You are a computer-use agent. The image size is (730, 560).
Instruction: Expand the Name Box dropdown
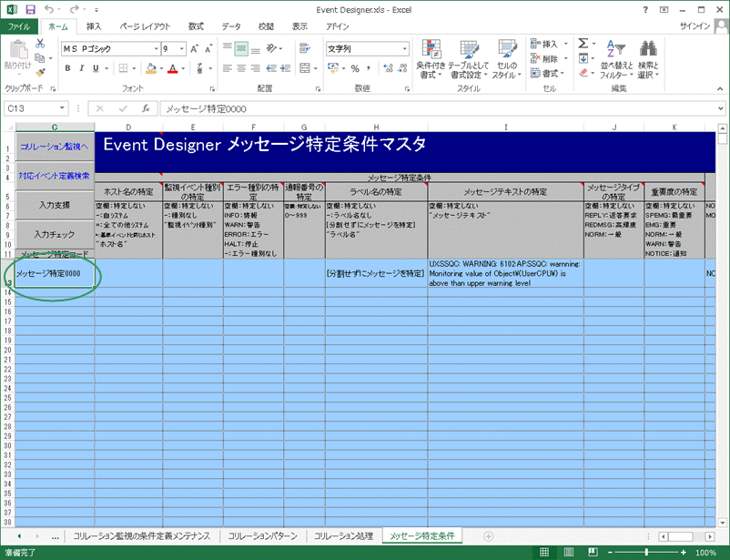pos(62,108)
